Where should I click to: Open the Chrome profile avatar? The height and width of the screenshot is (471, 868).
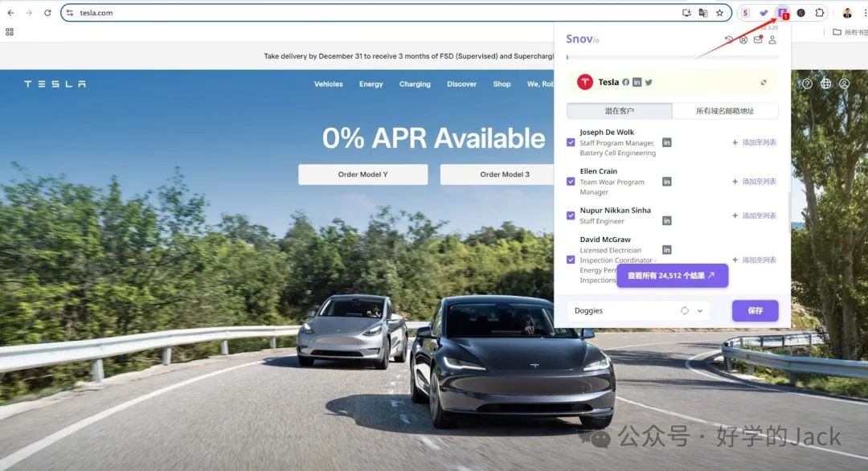pyautogui.click(x=847, y=13)
